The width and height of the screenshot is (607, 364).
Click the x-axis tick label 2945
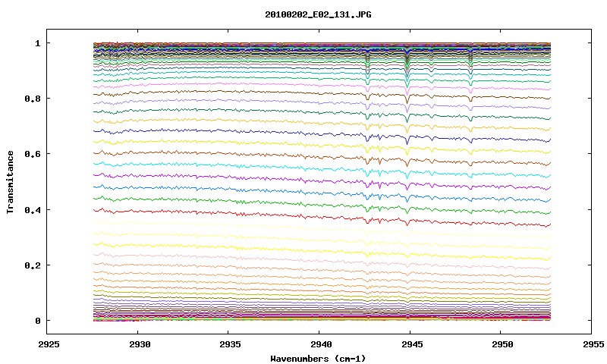411,344
